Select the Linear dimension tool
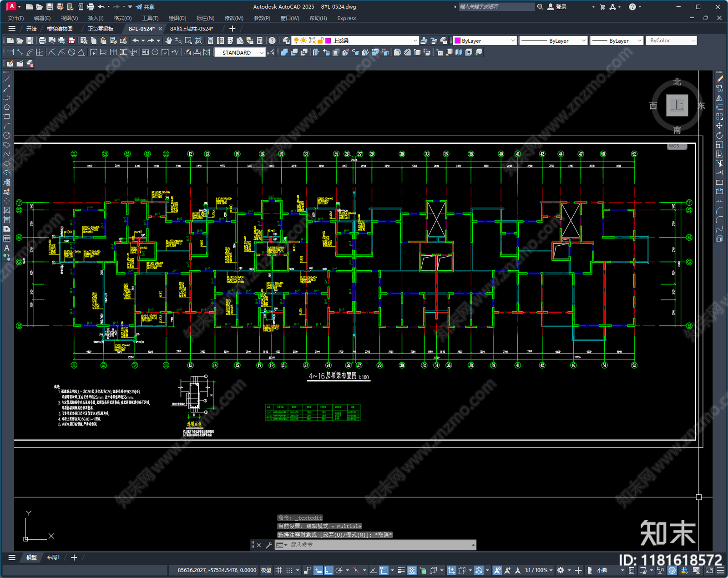 (10, 52)
